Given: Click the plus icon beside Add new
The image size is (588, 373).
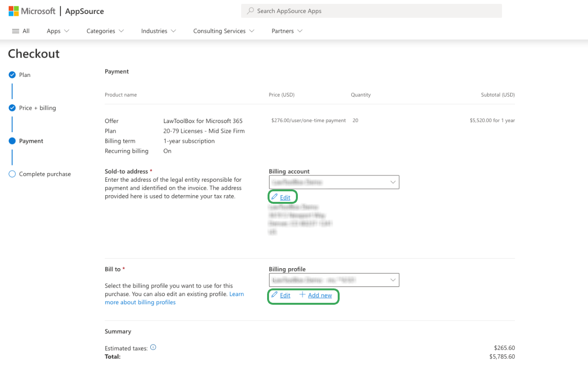Looking at the screenshot, I should pos(302,295).
